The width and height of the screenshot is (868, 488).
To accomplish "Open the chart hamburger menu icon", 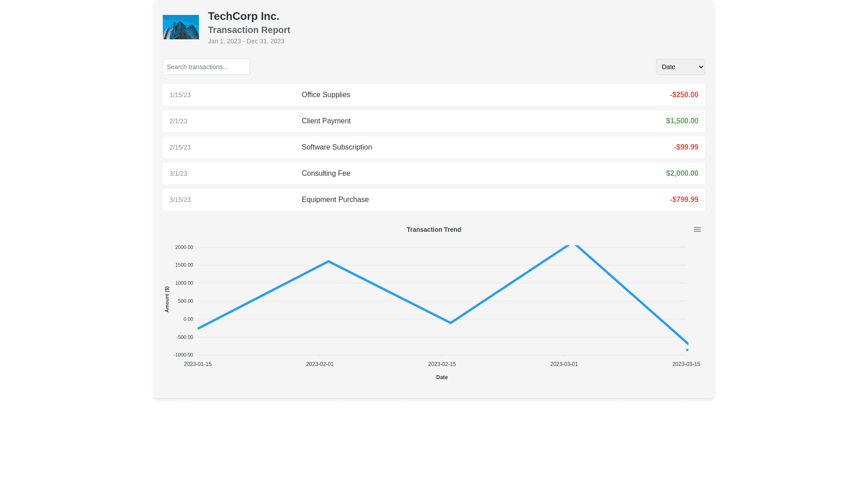I will click(x=697, y=230).
